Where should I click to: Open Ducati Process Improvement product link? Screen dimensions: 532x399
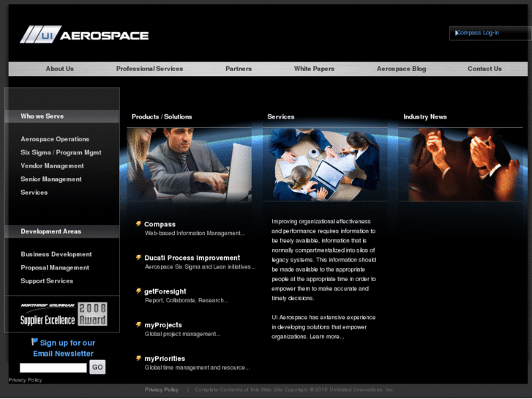point(192,258)
